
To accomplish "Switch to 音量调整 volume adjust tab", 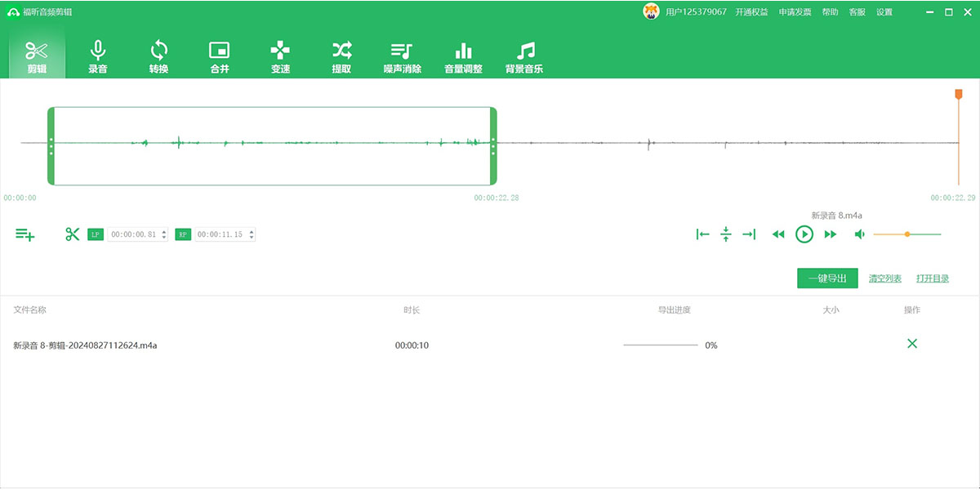I will coord(463,56).
